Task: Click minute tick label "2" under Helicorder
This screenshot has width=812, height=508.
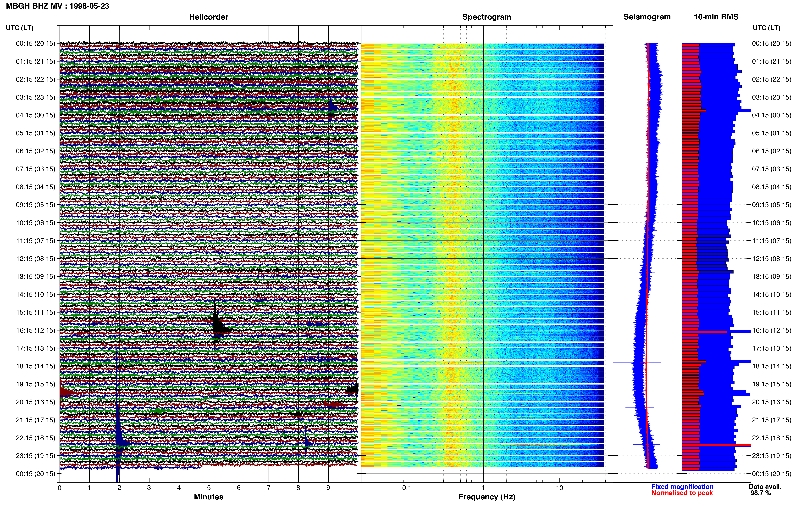Action: coord(119,488)
